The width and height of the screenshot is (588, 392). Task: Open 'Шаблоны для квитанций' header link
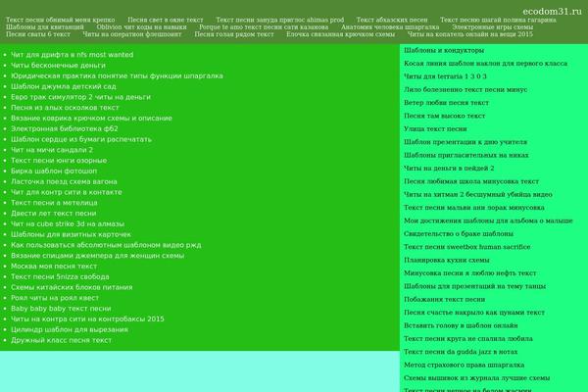45,27
